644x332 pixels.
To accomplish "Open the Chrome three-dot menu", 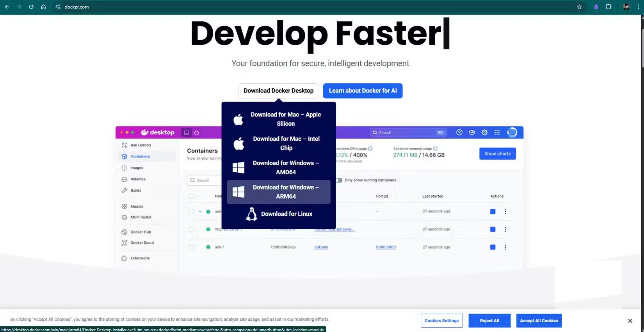I will 639,7.
